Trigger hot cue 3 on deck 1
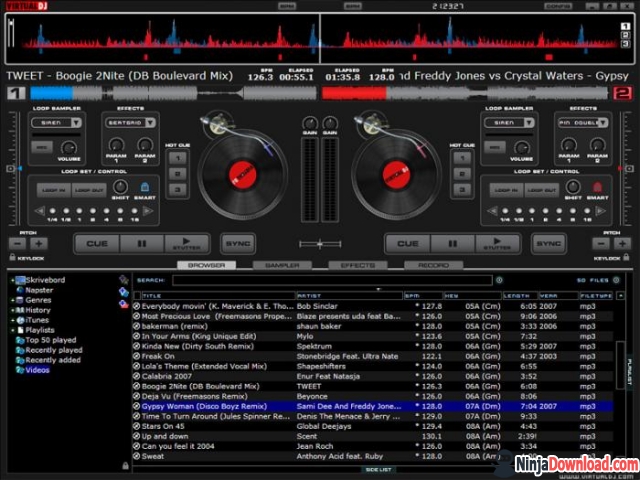Viewport: 640px width, 480px height. [178, 190]
